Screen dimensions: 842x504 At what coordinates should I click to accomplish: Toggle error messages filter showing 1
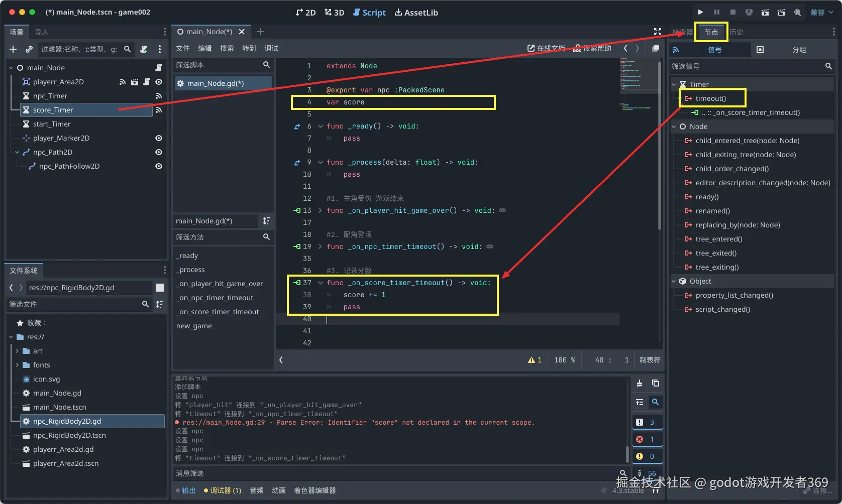pos(647,439)
